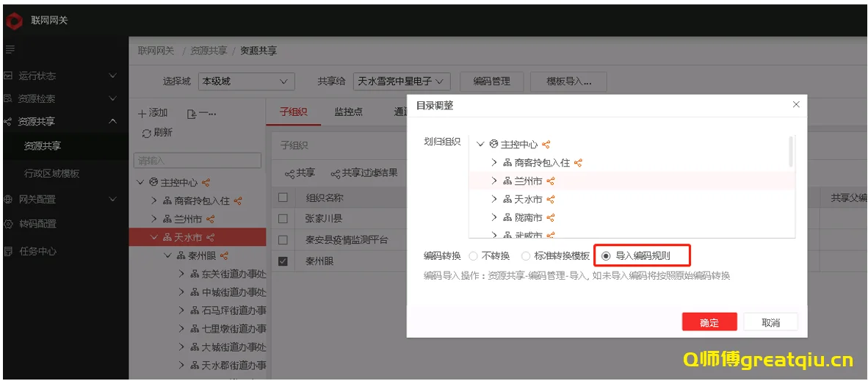Click the 取消 cancel button

point(770,322)
